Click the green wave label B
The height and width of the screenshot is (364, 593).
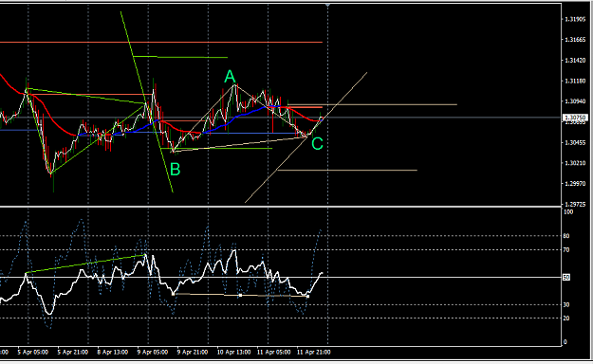tap(176, 170)
